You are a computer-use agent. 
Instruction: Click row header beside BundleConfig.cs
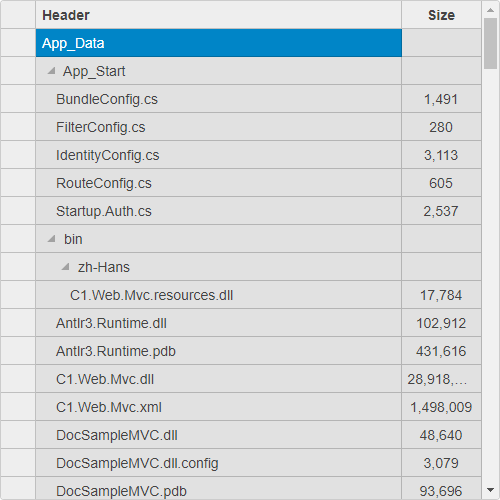click(x=18, y=99)
